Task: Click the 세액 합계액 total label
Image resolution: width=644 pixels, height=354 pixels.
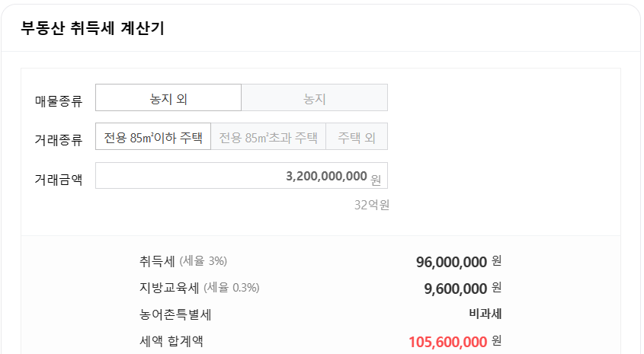Action: click(171, 341)
